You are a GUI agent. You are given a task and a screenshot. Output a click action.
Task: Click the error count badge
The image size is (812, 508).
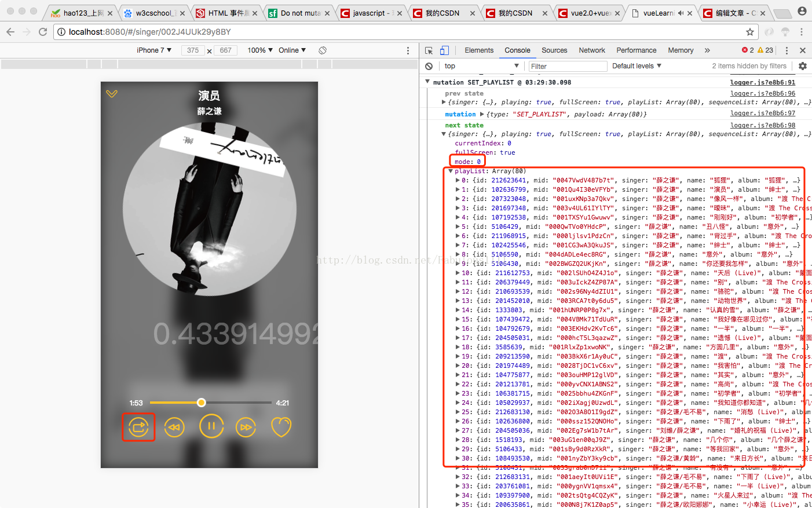(x=748, y=50)
